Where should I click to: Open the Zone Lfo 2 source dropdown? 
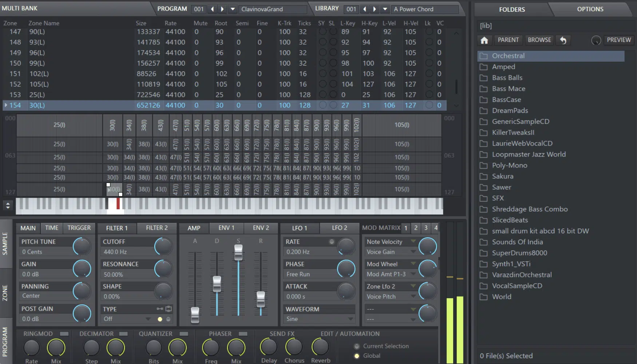(413, 286)
